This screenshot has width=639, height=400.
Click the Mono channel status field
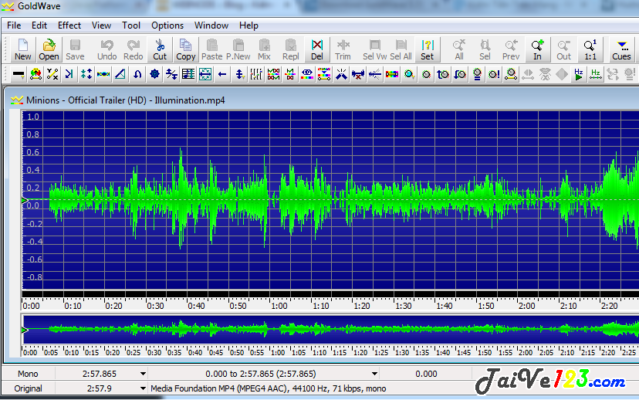[x=28, y=374]
